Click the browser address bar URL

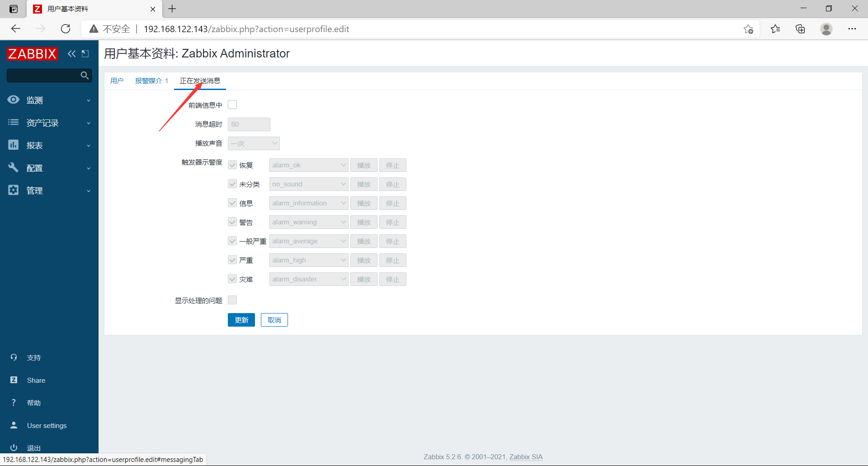click(246, 29)
